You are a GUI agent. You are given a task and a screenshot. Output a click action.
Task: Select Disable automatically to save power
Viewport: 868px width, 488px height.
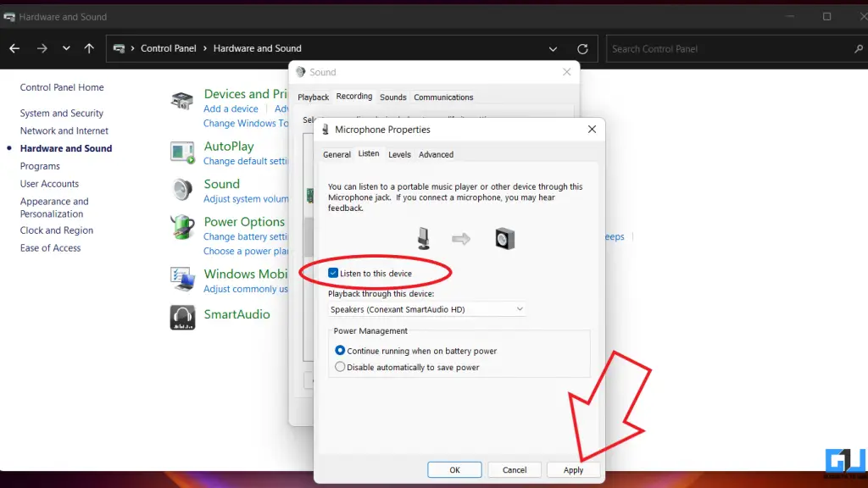340,367
